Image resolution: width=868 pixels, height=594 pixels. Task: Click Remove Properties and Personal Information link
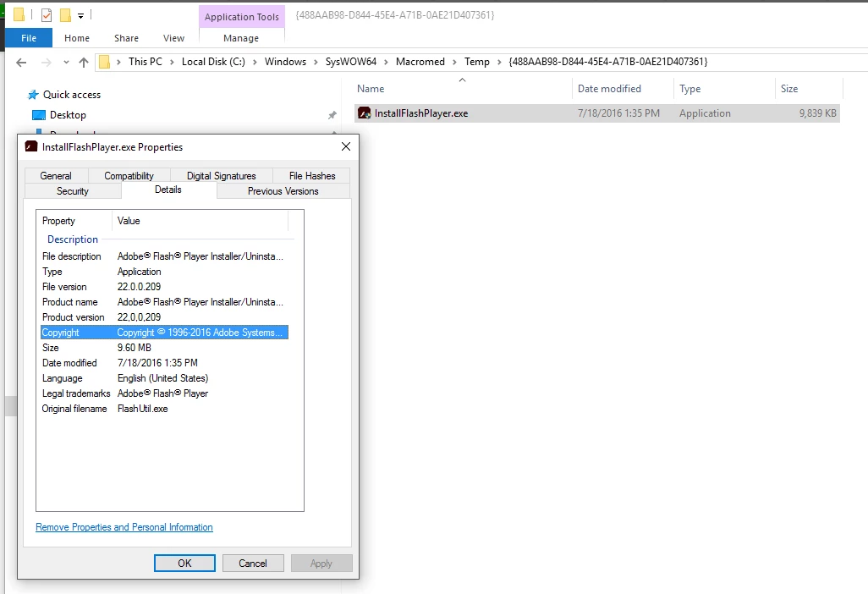[124, 527]
